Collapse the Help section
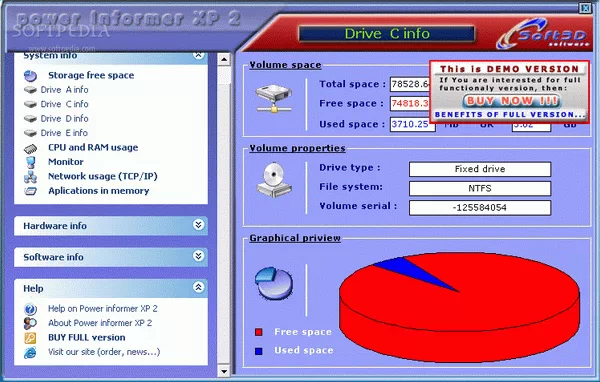 (x=198, y=287)
